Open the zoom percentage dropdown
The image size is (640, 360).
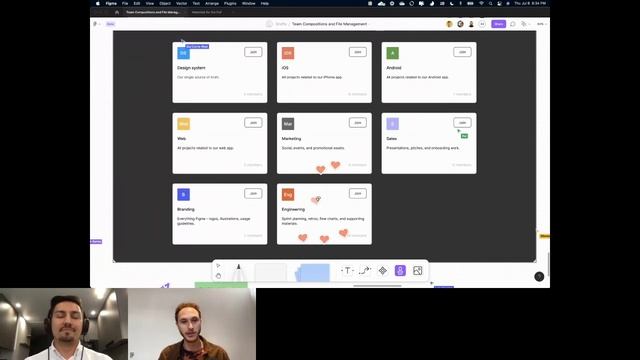click(x=542, y=24)
